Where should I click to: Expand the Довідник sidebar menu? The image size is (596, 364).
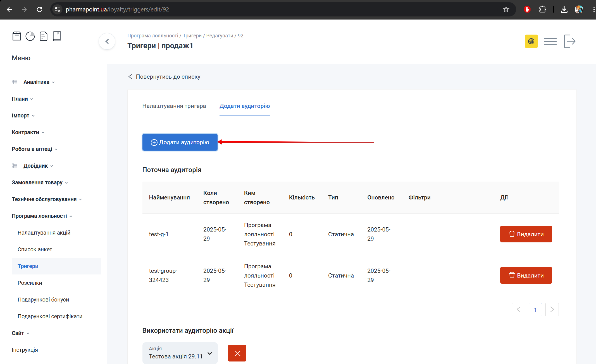click(x=35, y=166)
